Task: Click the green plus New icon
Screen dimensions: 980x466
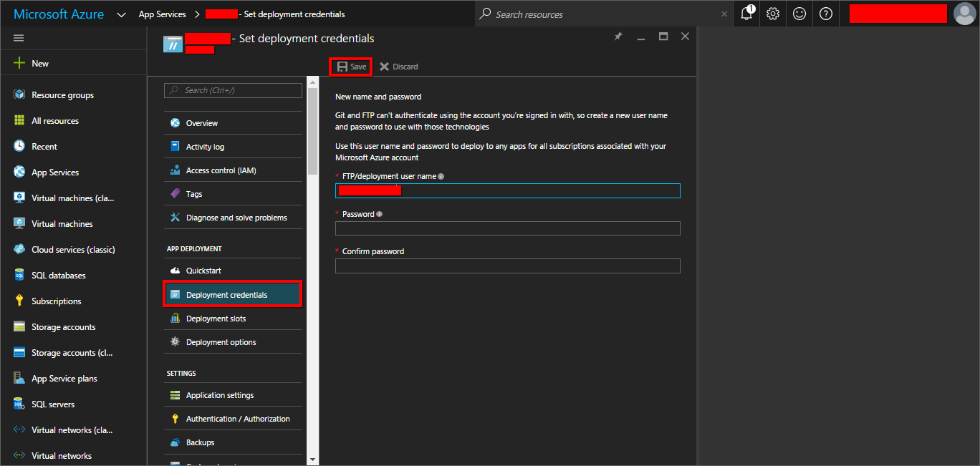Action: pos(19,63)
